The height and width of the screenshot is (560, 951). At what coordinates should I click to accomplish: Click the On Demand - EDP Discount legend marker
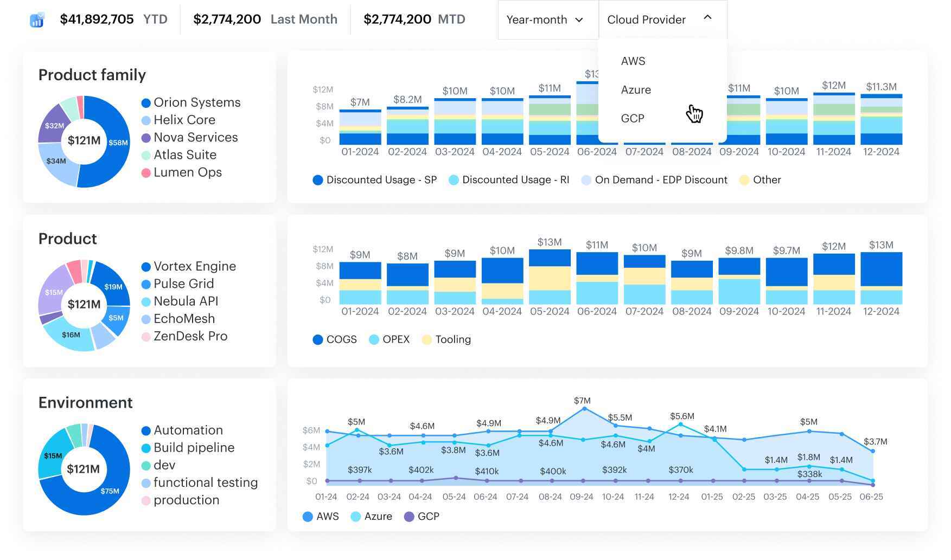tap(586, 179)
